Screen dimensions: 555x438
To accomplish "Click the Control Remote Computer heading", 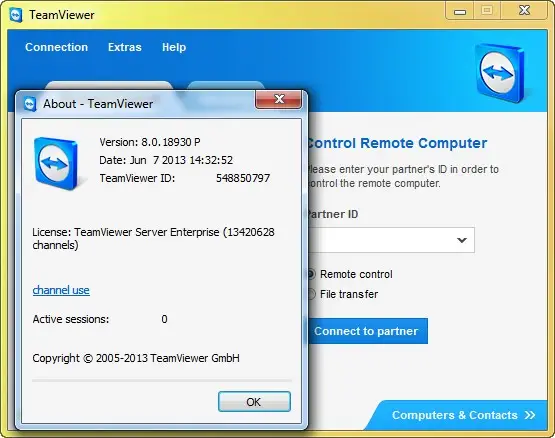I will tap(397, 143).
